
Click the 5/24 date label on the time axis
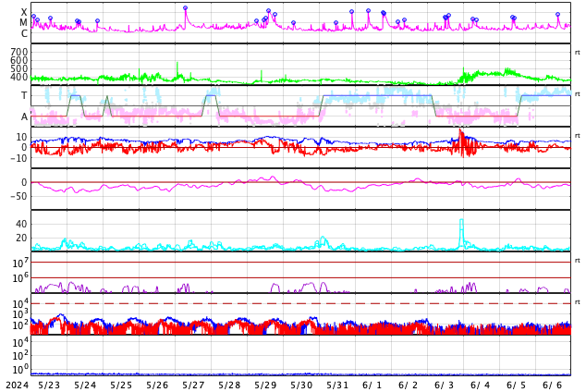[85, 385]
